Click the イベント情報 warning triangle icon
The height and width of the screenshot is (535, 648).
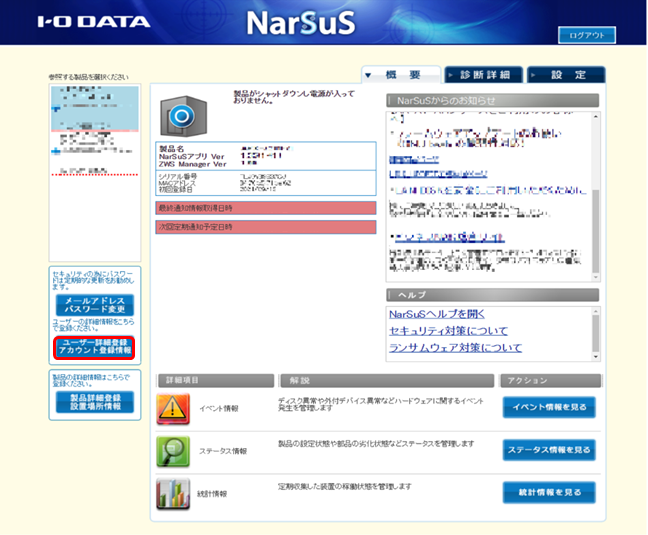tap(173, 409)
